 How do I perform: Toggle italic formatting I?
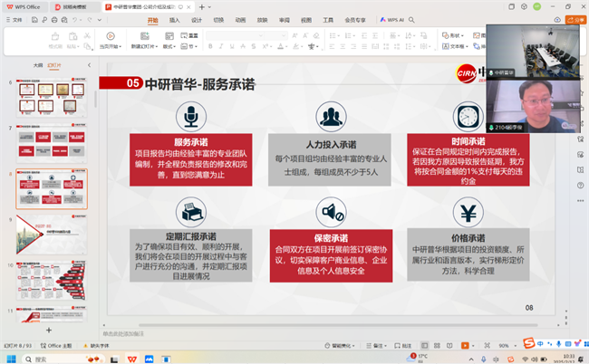click(221, 46)
